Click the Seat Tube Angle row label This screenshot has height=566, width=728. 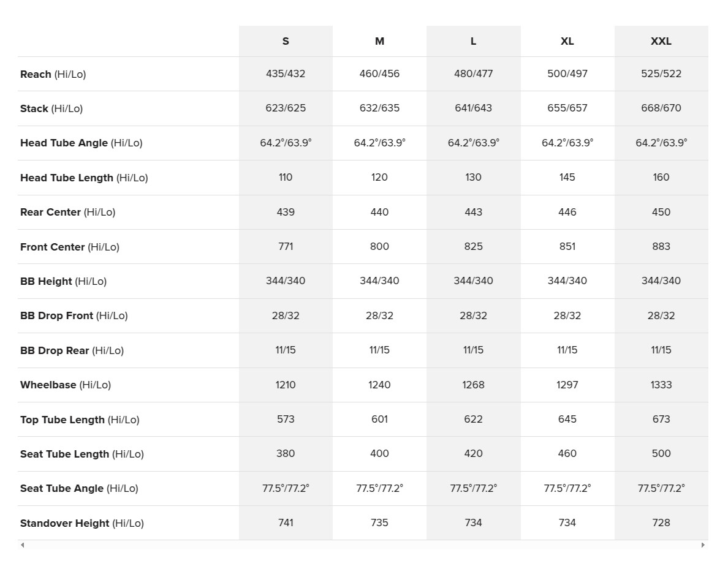80,489
